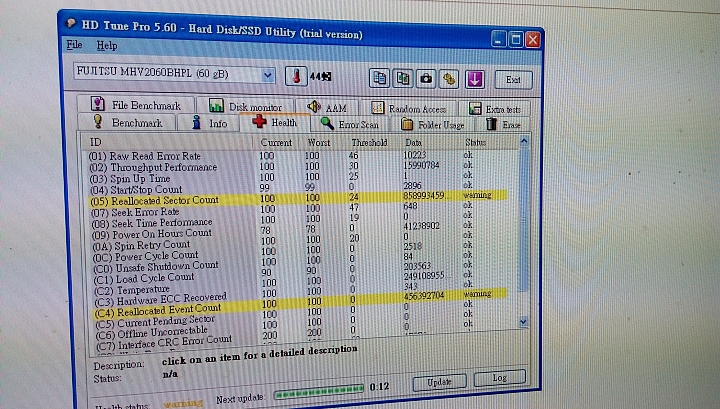Click the camera save screenshot icon
Viewport: 720px width, 409px height.
point(426,79)
